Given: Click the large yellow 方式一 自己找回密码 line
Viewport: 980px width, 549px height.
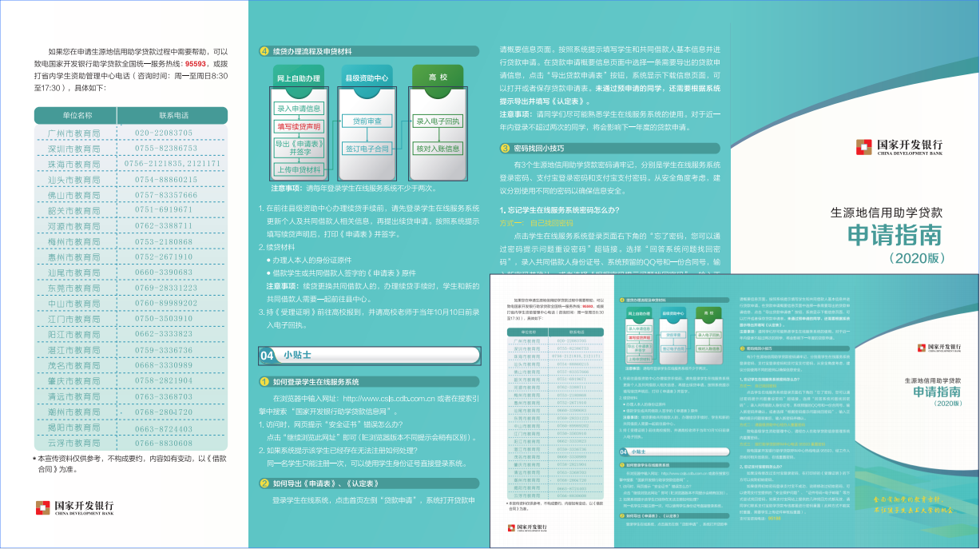Looking at the screenshot, I should (x=537, y=223).
